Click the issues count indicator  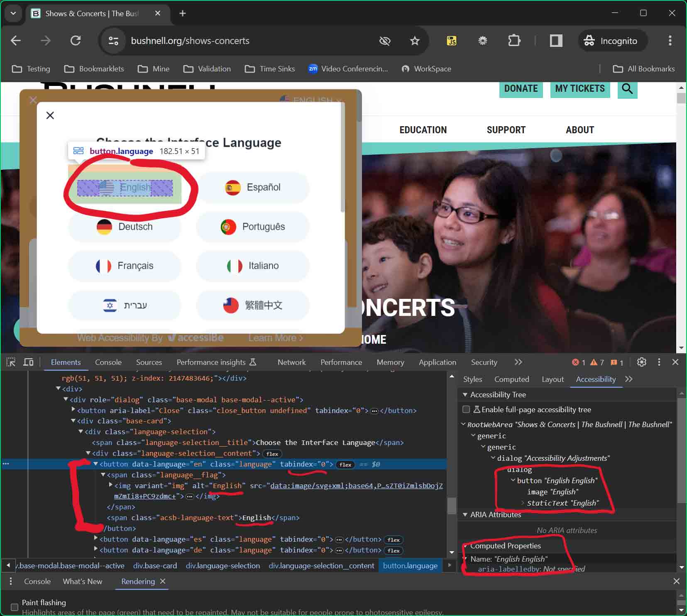coord(617,362)
